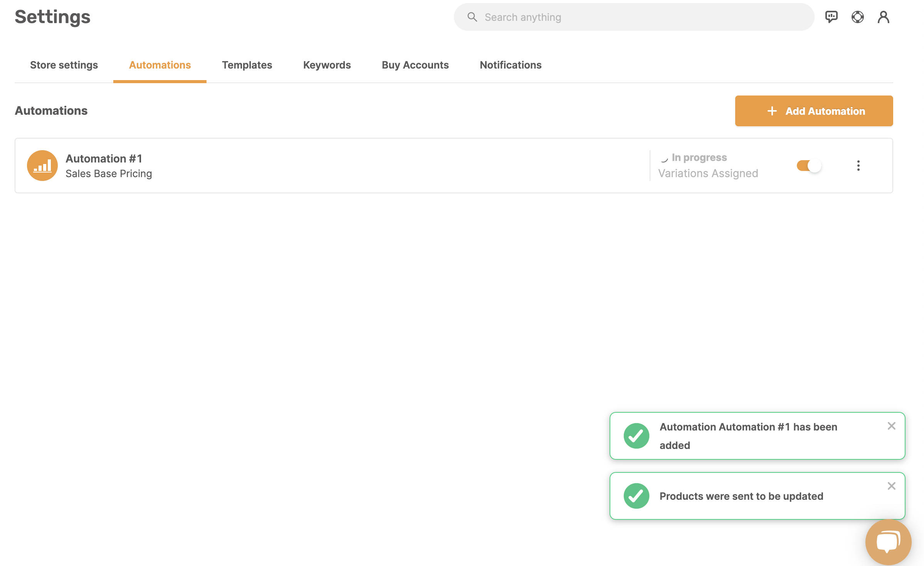Click the Automation #1 bar chart icon
Viewport: 924px width, 566px height.
click(42, 166)
